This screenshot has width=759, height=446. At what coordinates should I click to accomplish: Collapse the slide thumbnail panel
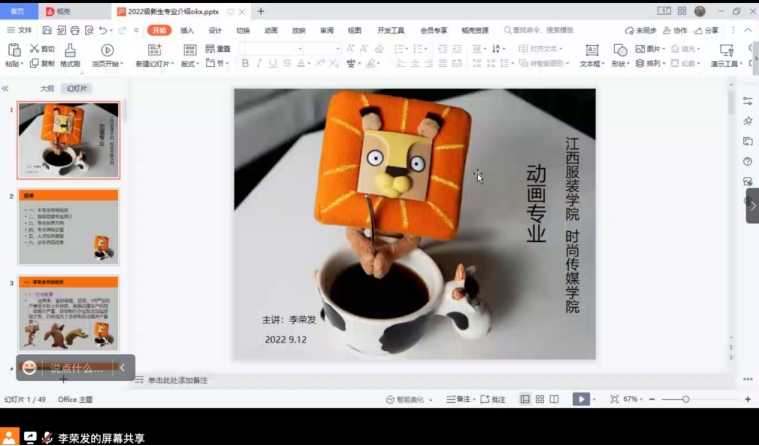pos(5,88)
